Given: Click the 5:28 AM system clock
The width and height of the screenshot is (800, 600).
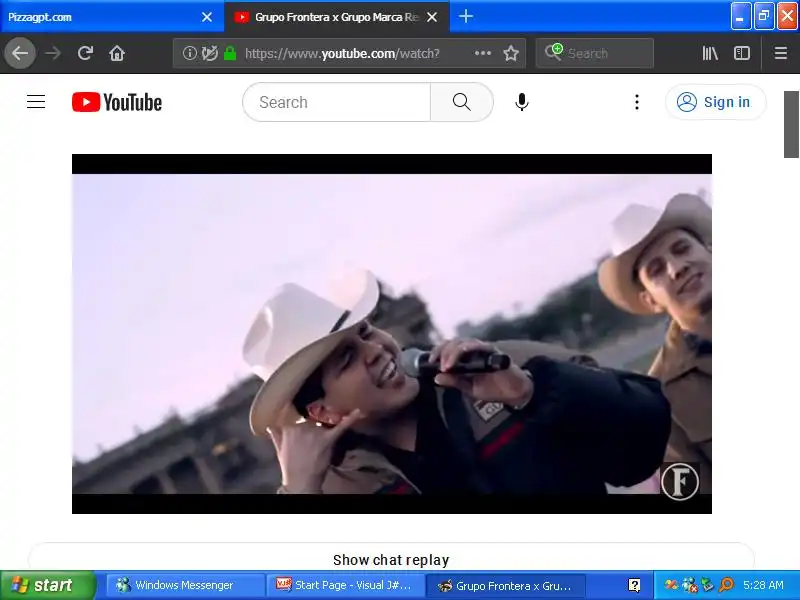Looking at the screenshot, I should 763,585.
